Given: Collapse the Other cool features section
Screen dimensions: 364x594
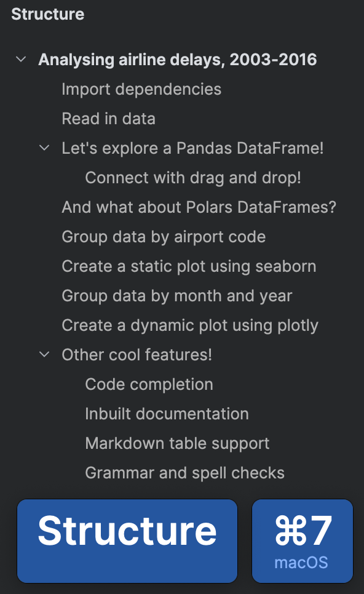Looking at the screenshot, I should pyautogui.click(x=44, y=355).
